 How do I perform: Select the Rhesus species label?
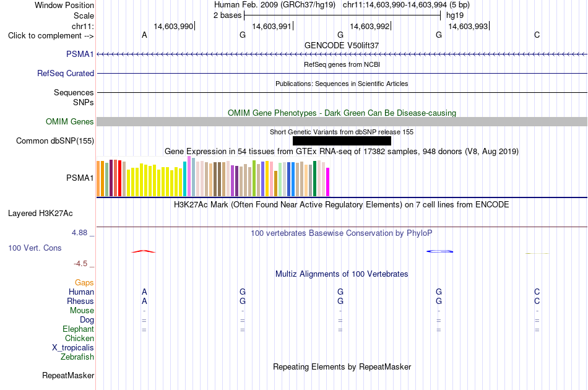click(80, 301)
